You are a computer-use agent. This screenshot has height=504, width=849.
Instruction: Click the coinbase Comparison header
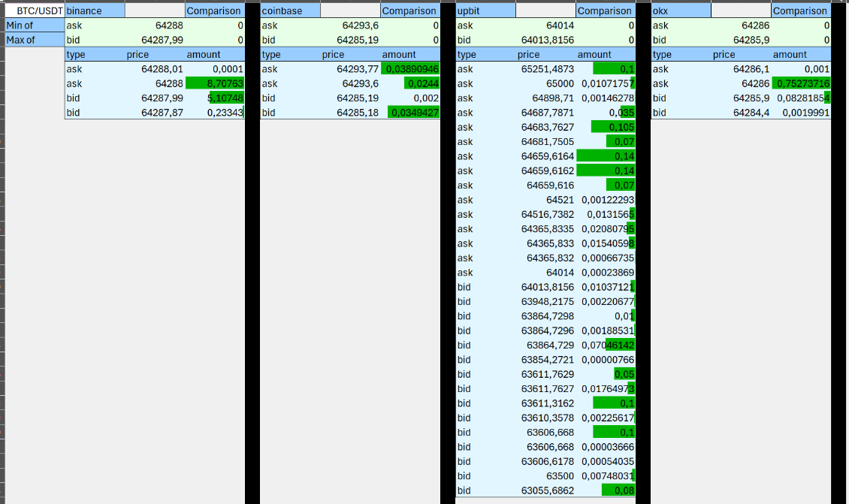(410, 11)
